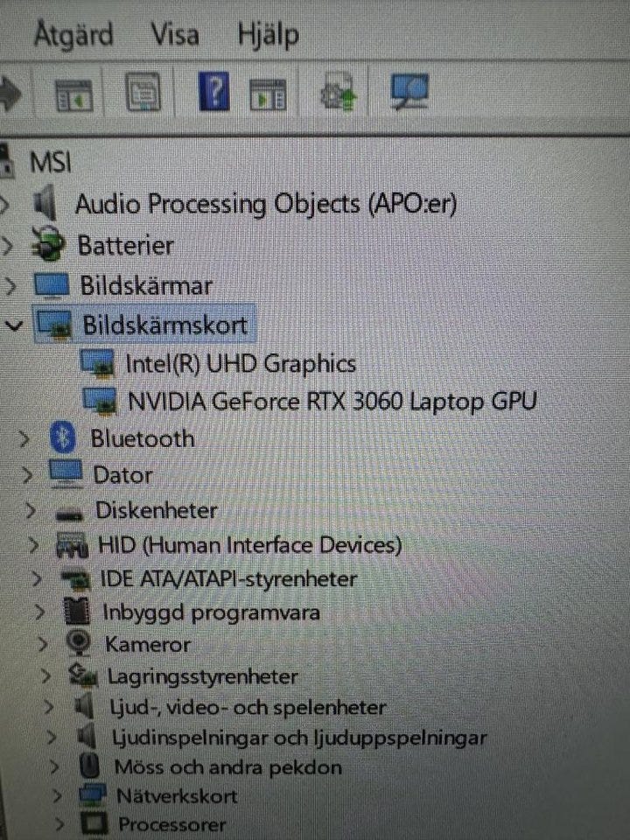Select Möss och andra pekdon entry
This screenshot has width=630, height=840.
click(x=228, y=767)
